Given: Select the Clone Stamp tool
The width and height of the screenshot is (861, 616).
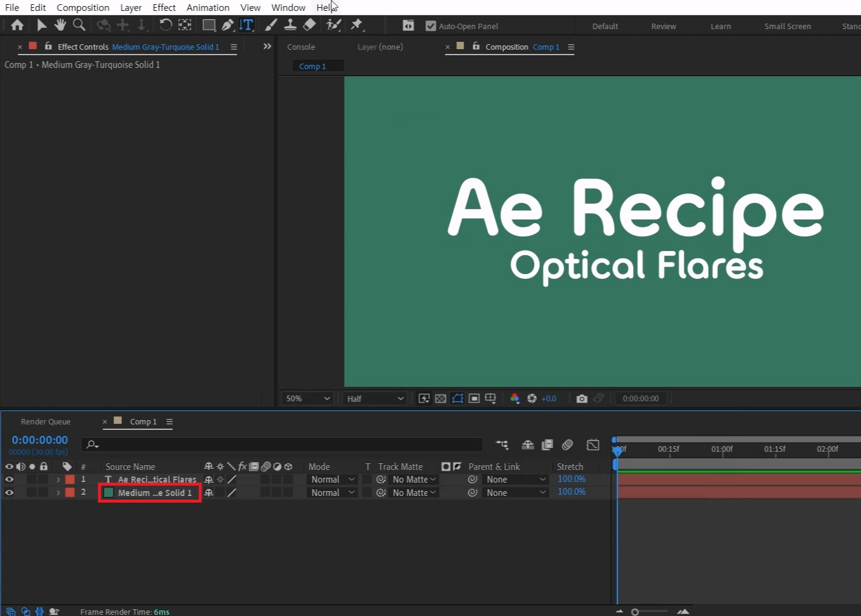Looking at the screenshot, I should coord(291,25).
